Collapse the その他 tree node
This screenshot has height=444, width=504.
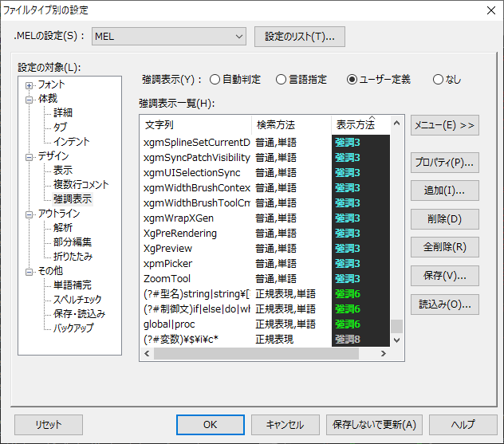(x=30, y=272)
